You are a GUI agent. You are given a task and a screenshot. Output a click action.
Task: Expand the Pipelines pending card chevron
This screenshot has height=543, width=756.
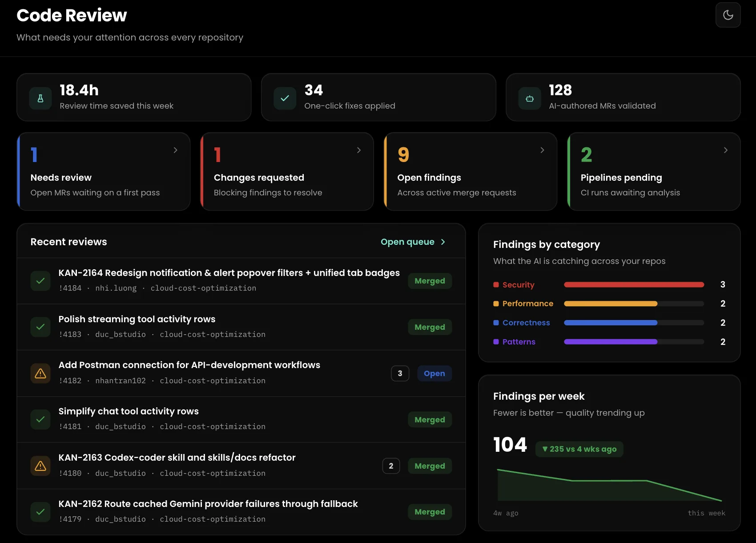726,150
